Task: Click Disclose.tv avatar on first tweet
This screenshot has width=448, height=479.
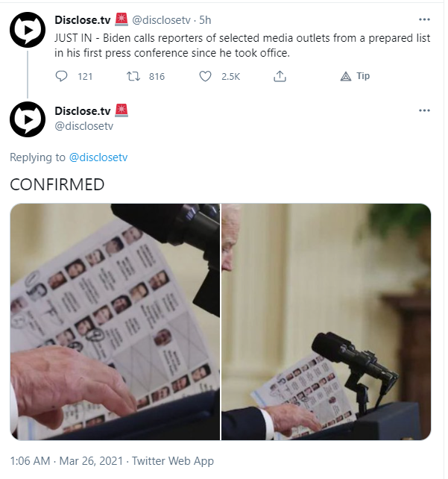Action: point(28,30)
